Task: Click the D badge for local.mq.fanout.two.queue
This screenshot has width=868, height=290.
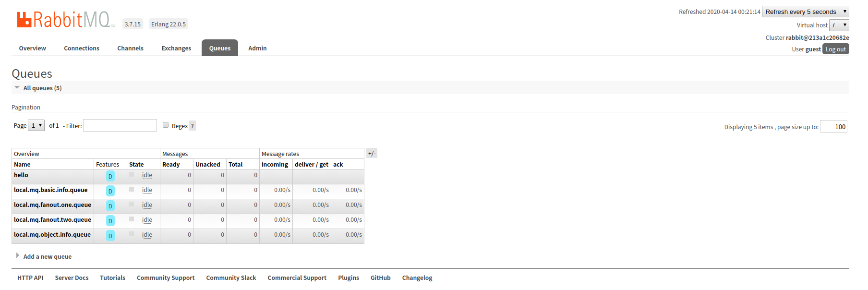Action: click(110, 221)
